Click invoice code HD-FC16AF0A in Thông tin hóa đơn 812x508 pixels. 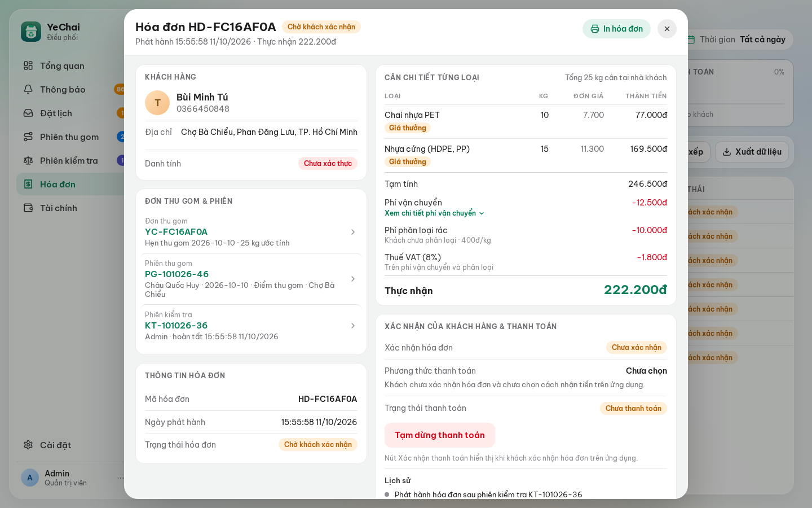328,399
